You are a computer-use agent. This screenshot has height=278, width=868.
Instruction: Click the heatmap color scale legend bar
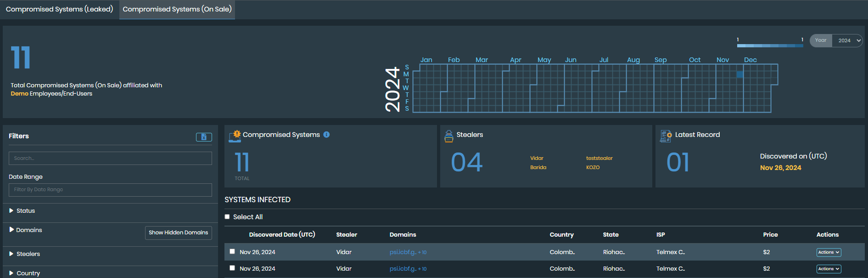click(x=770, y=45)
